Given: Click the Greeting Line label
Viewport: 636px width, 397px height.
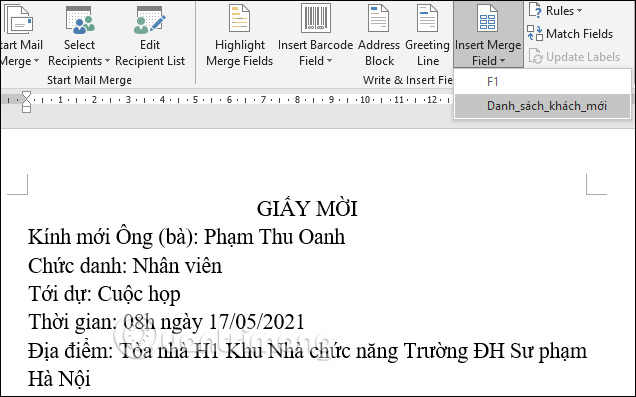Looking at the screenshot, I should (428, 53).
